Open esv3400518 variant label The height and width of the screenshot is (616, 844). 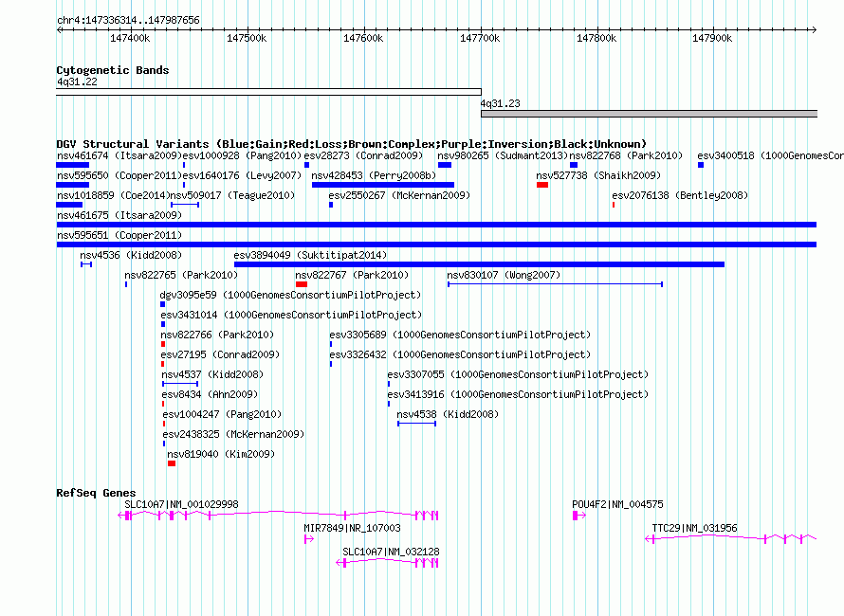[770, 156]
